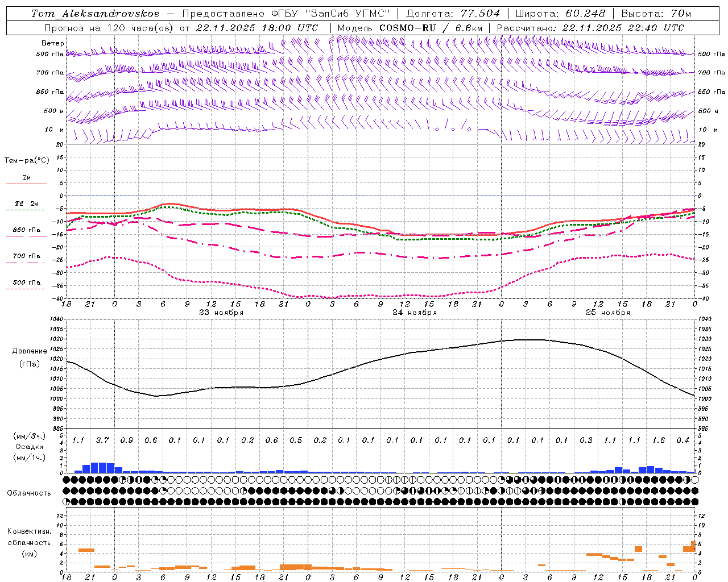Screen dimensions: 728x582
Task: Click the '0.9' precipitation value
Action: tap(126, 440)
